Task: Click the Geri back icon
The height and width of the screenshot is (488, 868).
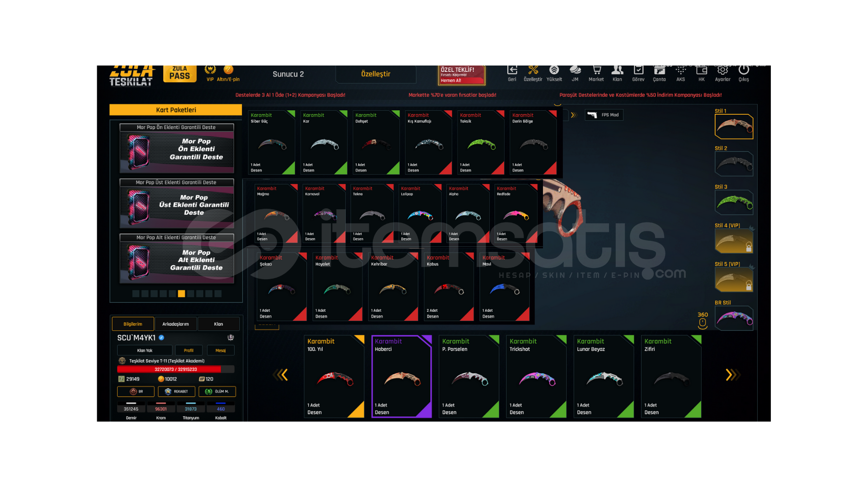Action: click(512, 70)
